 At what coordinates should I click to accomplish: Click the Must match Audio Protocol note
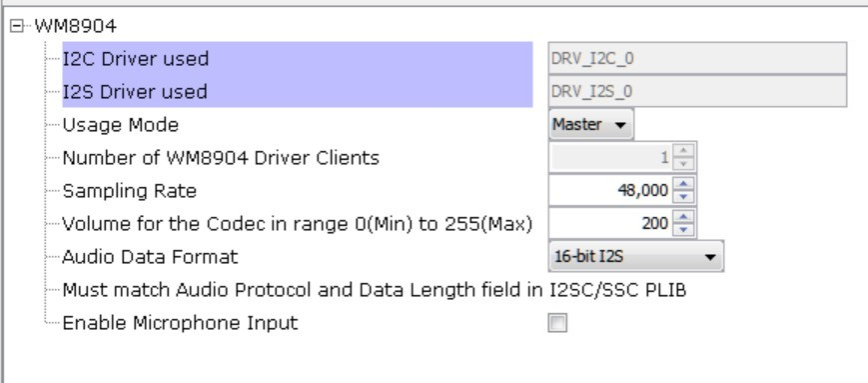(x=375, y=290)
